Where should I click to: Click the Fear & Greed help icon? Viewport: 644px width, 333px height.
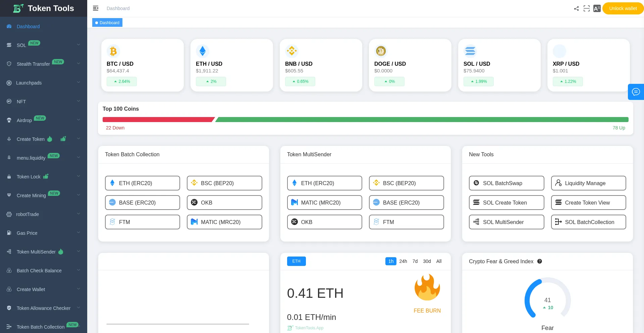tap(540, 261)
